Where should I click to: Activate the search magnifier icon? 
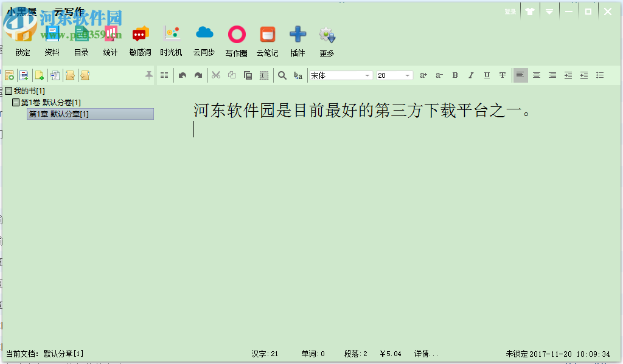click(x=282, y=75)
